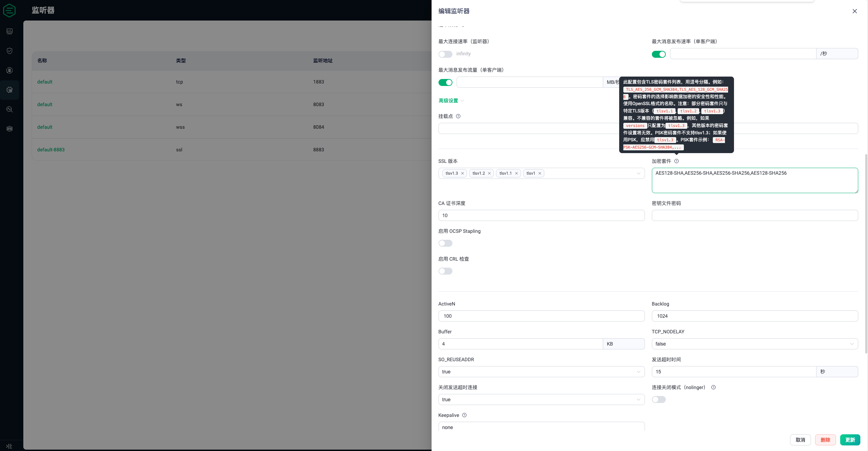Image resolution: width=868 pixels, height=451 pixels.
Task: Open the access control shield icon
Action: (x=10, y=51)
